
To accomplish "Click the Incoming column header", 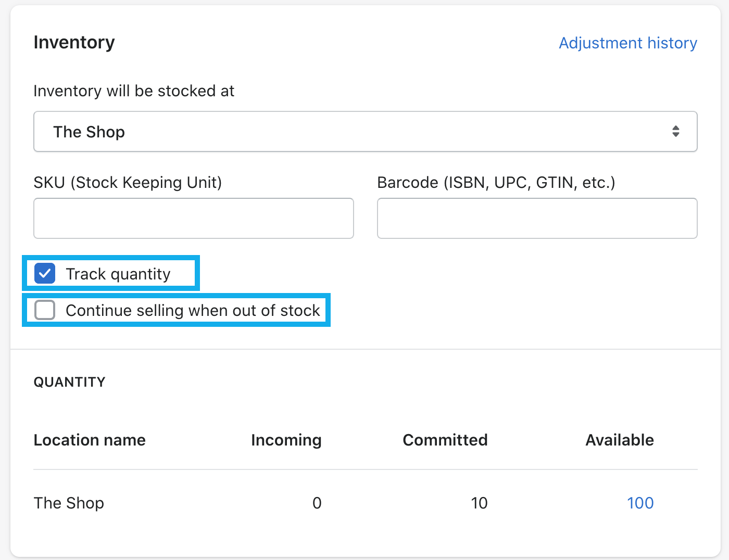I will click(286, 440).
